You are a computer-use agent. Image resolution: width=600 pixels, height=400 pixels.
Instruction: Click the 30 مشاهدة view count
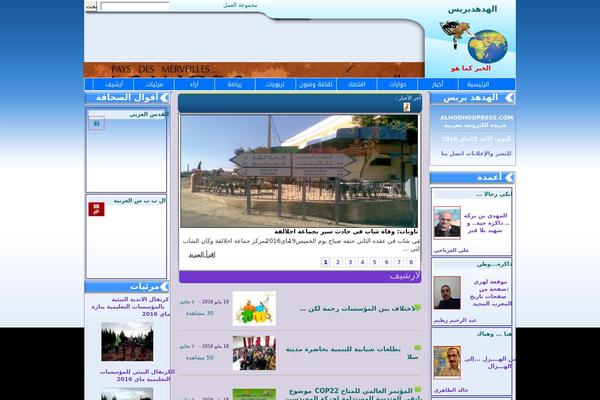pyautogui.click(x=199, y=313)
